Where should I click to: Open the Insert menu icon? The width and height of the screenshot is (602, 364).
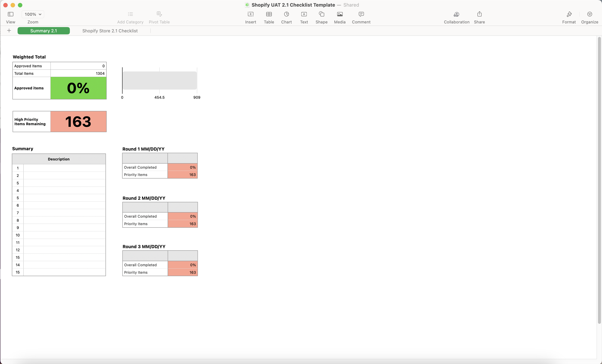click(250, 14)
